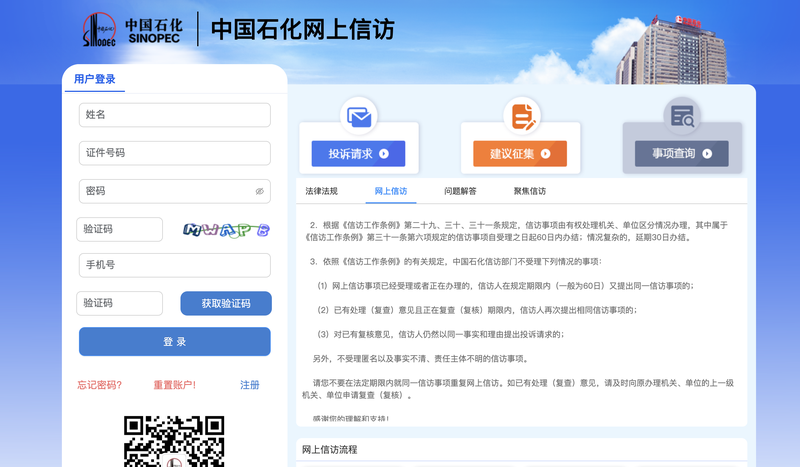Focus the 验证码 field beside captcha image
Screen dimensions: 800x467
pyautogui.click(x=119, y=230)
